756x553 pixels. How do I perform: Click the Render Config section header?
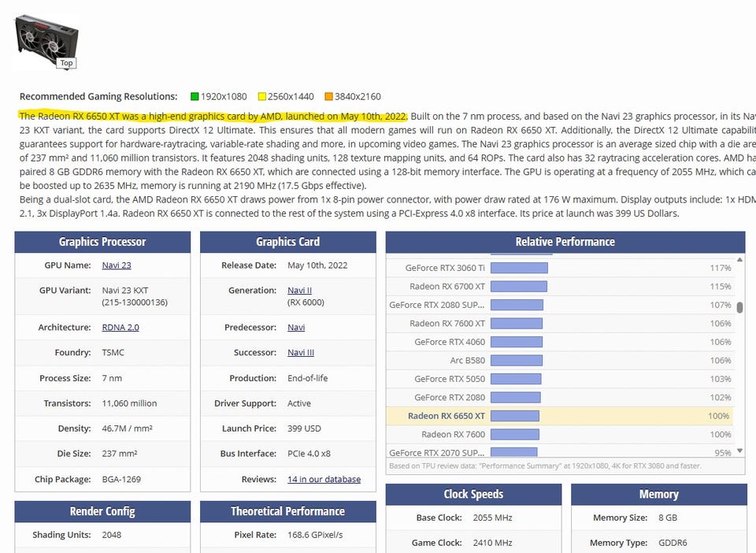pyautogui.click(x=102, y=511)
